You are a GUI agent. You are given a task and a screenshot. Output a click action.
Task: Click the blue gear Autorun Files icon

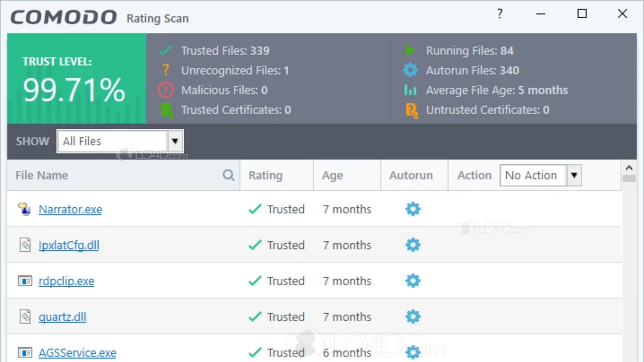pyautogui.click(x=411, y=70)
